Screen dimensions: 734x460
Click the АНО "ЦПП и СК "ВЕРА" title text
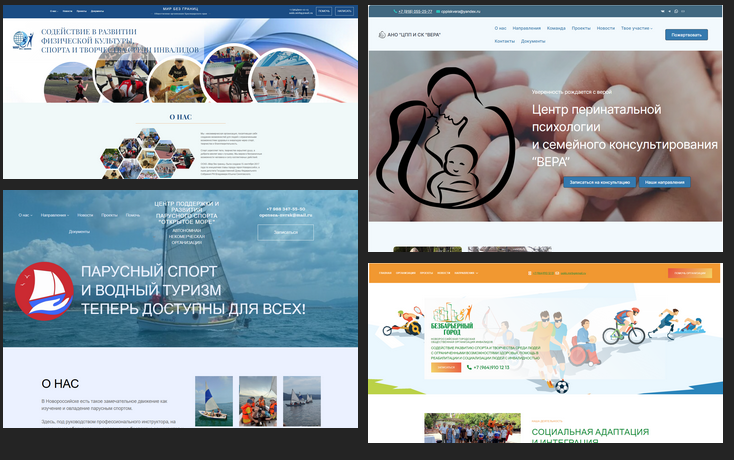[414, 35]
